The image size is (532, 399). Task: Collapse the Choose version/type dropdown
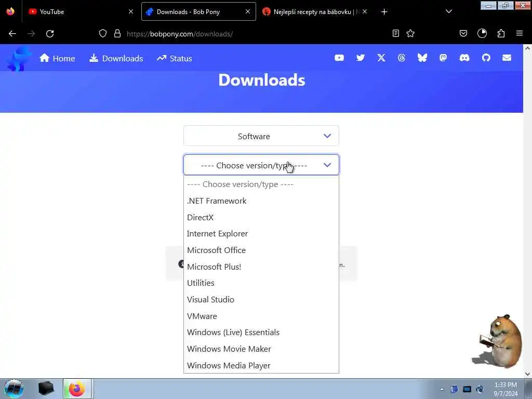click(261, 165)
